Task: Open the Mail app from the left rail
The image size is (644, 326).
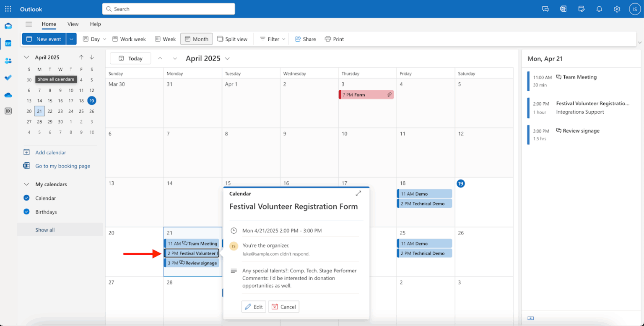Action: [x=8, y=26]
